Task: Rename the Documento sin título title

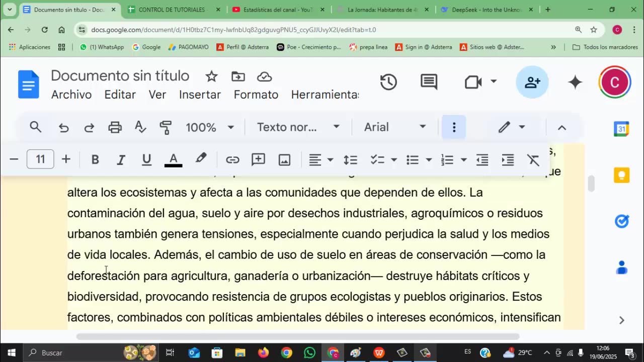Action: [x=120, y=76]
